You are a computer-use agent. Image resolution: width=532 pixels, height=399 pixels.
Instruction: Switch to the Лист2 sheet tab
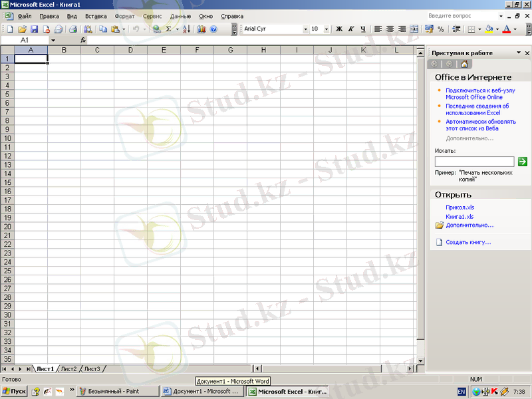[68, 368]
